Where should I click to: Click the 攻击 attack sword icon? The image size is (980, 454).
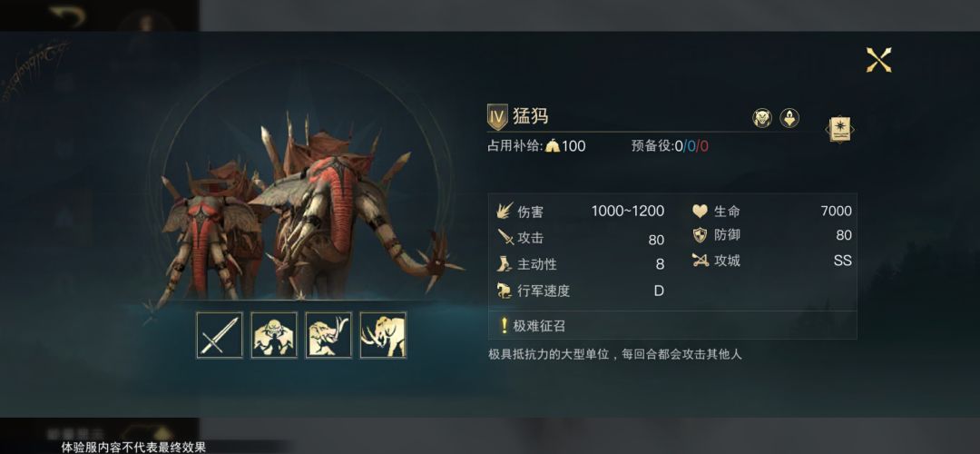tap(505, 238)
